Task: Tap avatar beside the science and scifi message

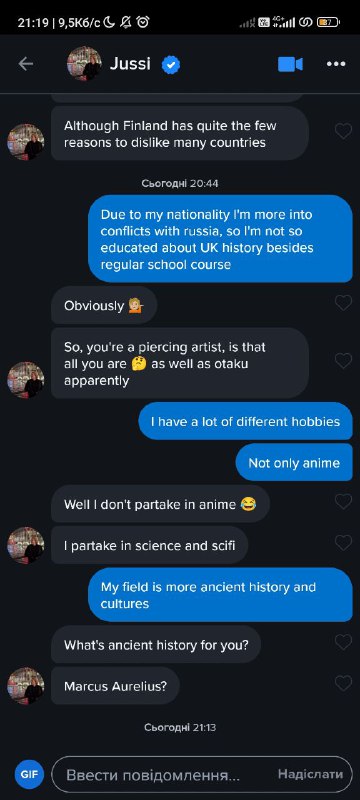Action: click(25, 545)
